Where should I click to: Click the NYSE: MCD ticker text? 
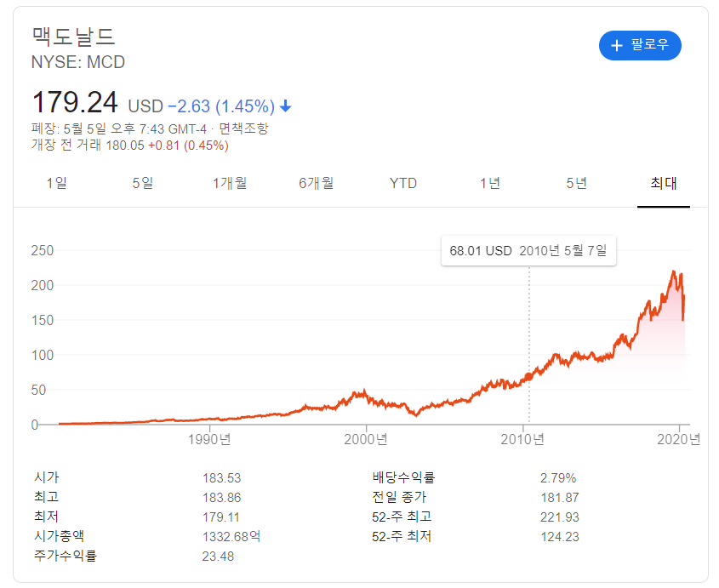[x=77, y=61]
